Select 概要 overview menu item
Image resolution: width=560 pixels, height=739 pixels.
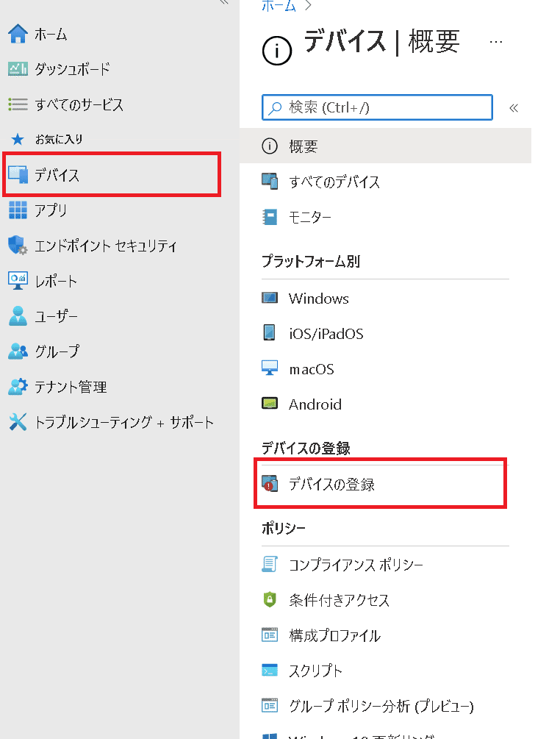[x=303, y=146]
